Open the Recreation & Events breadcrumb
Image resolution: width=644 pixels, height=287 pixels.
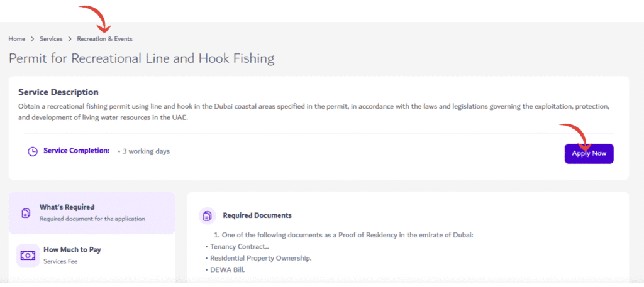tap(104, 39)
